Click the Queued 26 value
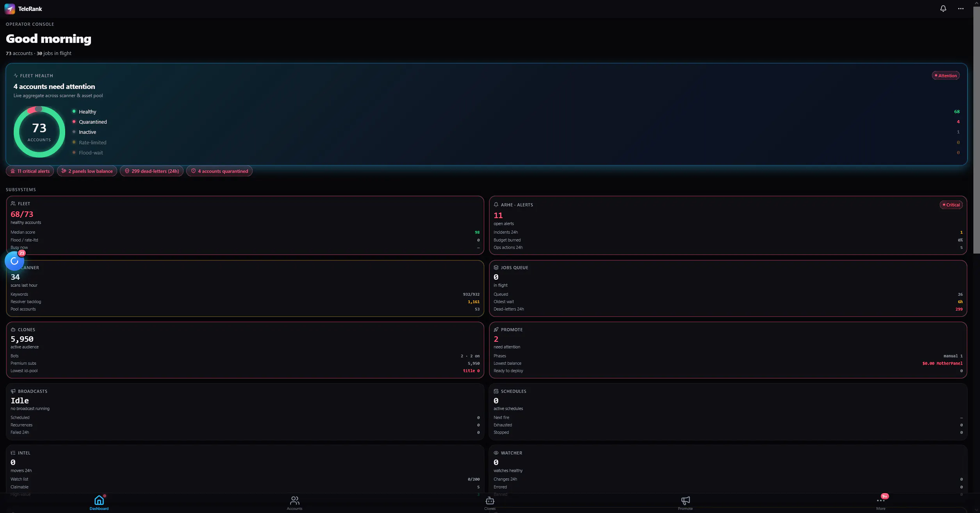Screen dimensions: 980x513 [960, 295]
